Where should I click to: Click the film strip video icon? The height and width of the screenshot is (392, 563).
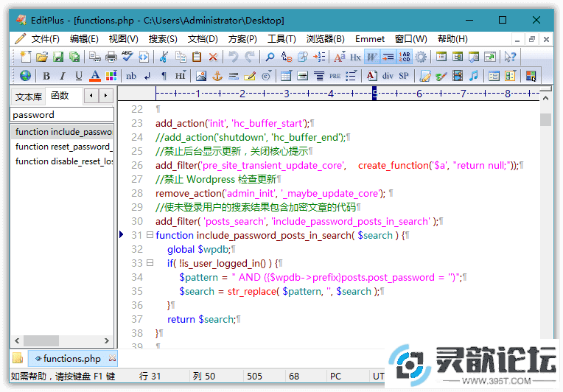coord(458,76)
